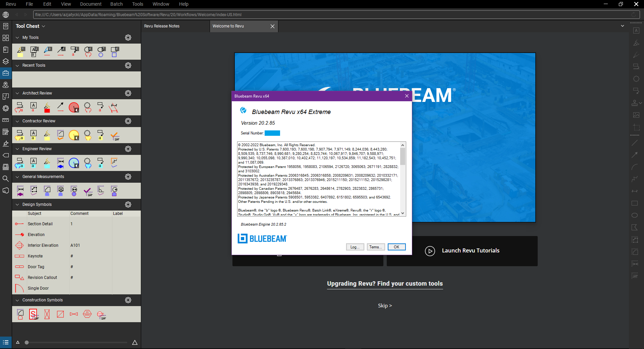This screenshot has width=644, height=349.
Task: Click the globe web tab icon
Action: tap(6, 15)
